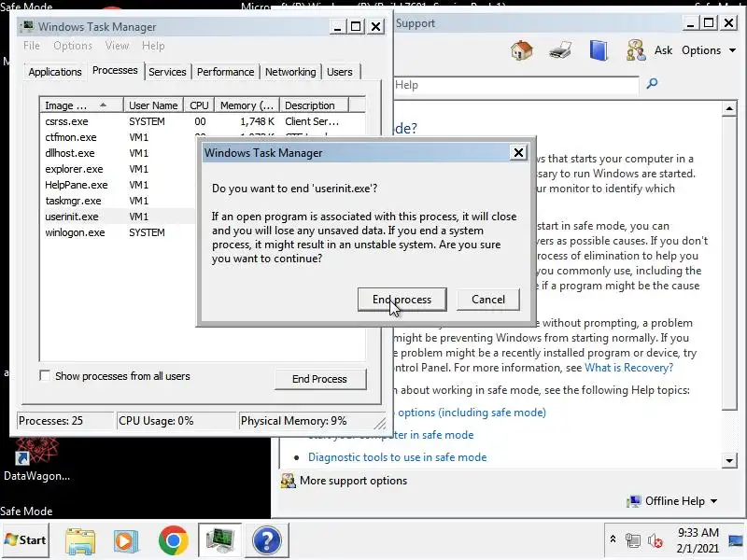Select HelpPane.exe process row
This screenshot has width=747, height=560.
[x=119, y=185]
